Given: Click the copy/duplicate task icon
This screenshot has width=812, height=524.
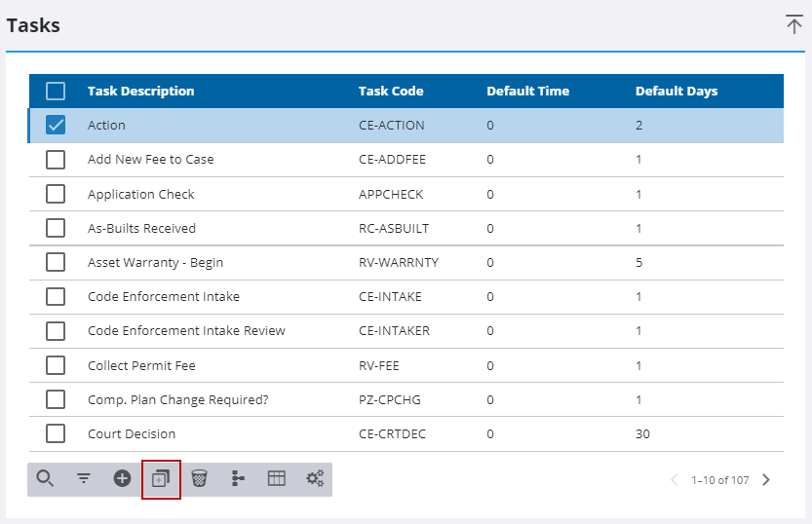Looking at the screenshot, I should coord(161,478).
